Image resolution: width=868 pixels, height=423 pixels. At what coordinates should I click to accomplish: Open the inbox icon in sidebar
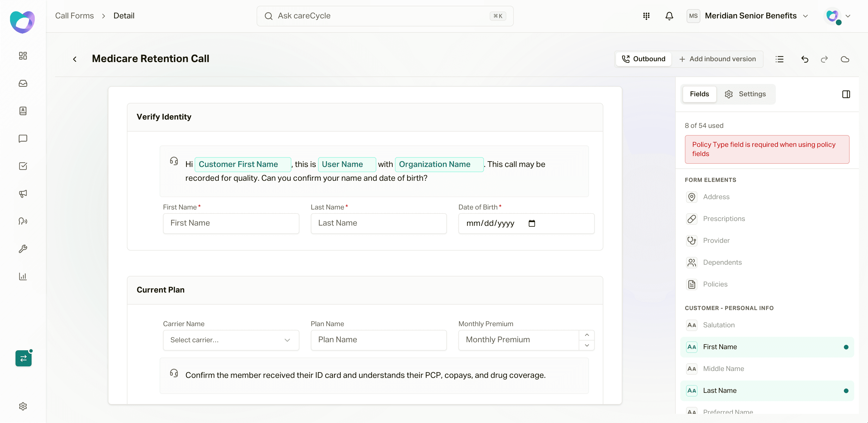(23, 83)
